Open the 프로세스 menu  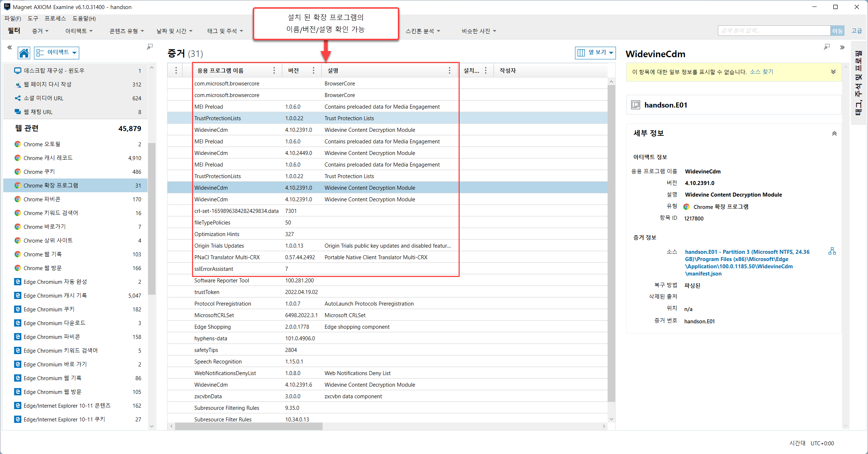click(x=55, y=18)
